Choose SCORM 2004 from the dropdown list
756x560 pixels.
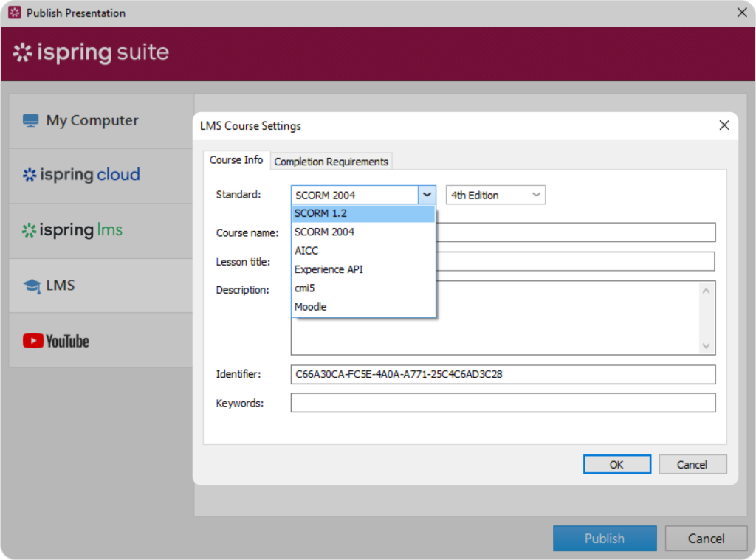pos(363,232)
